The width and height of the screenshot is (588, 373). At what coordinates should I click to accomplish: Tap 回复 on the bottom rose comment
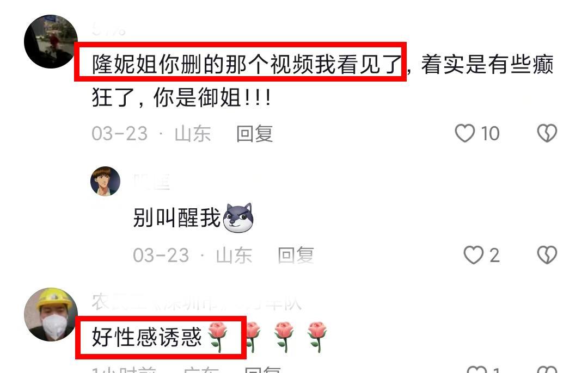click(x=262, y=370)
